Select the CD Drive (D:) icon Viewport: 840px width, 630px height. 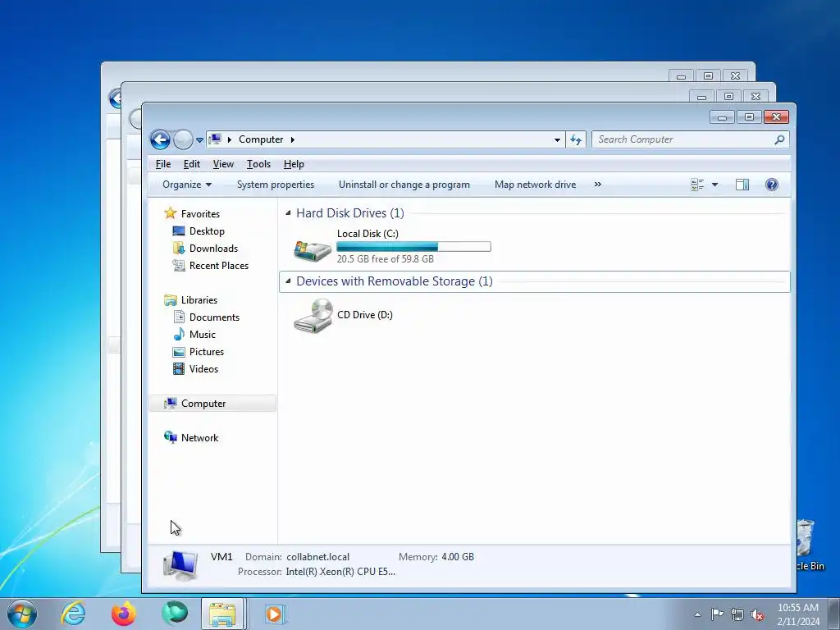point(313,316)
